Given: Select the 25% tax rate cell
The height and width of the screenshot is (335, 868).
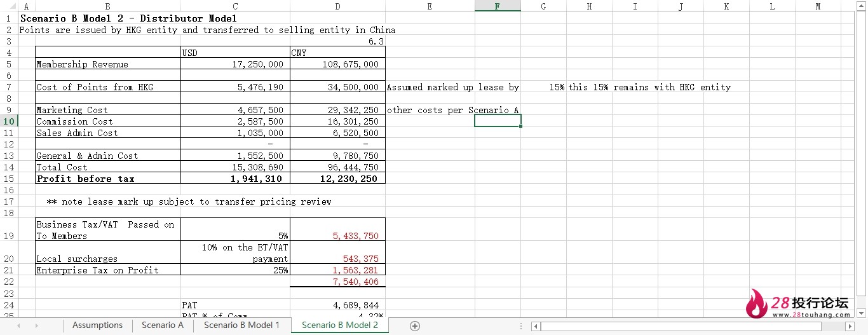Looking at the screenshot, I should pyautogui.click(x=235, y=270).
